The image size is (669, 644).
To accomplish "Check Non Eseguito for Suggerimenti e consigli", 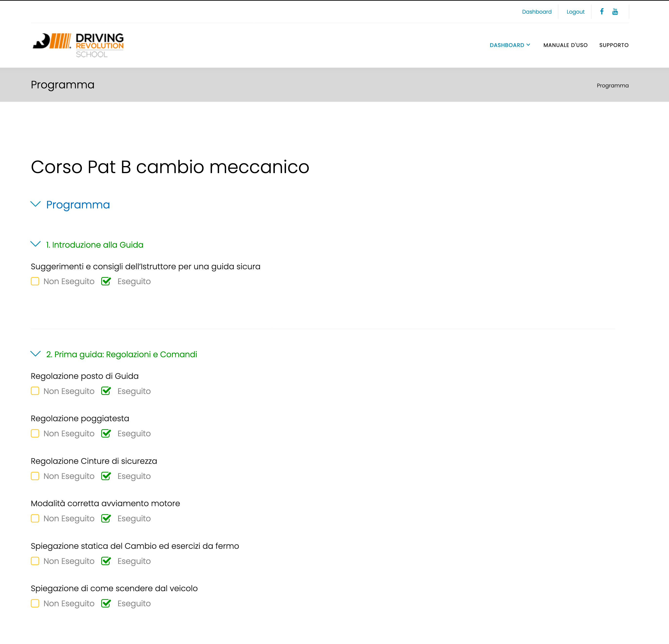I will tap(35, 281).
